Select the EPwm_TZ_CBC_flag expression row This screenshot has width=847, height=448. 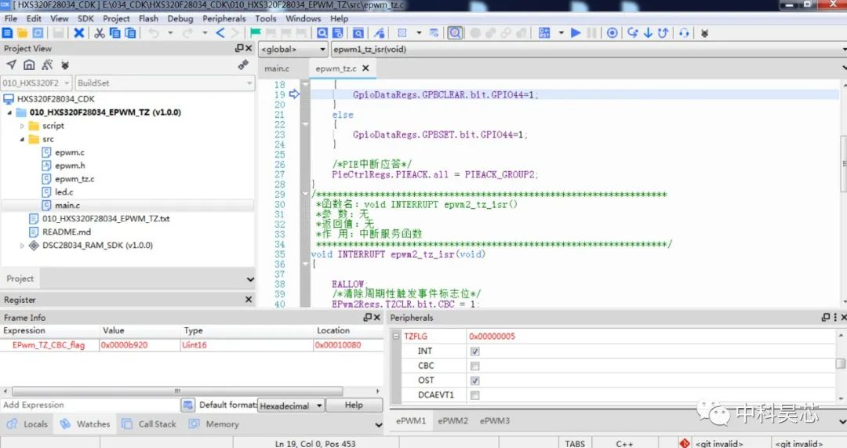pyautogui.click(x=191, y=345)
